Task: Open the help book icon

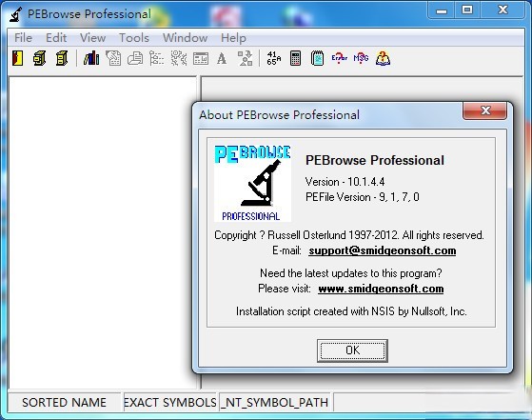Action: tap(383, 58)
